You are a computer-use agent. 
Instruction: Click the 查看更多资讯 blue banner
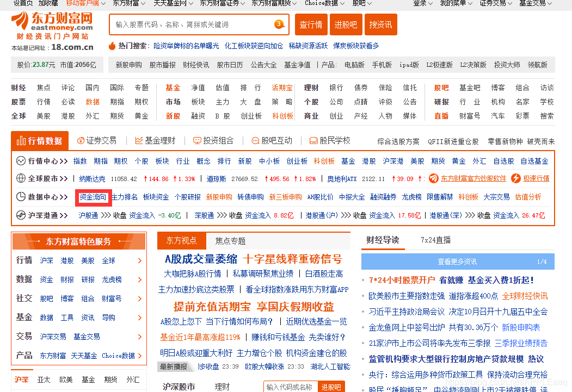(458, 262)
